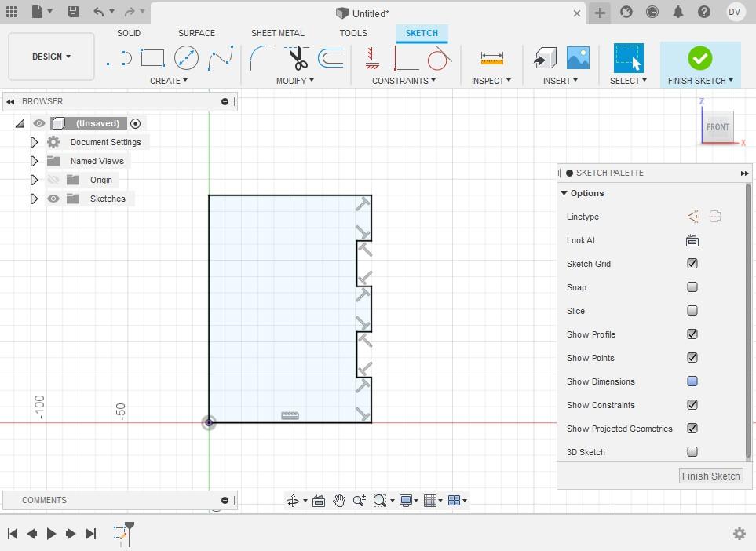This screenshot has width=756, height=551.
Task: Select the Fillet tool
Action: tap(262, 58)
